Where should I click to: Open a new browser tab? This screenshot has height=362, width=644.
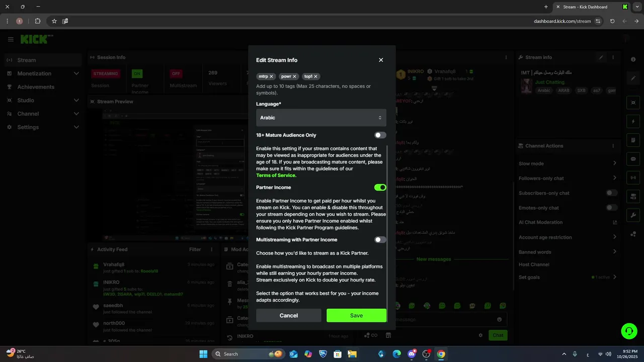pos(546,7)
